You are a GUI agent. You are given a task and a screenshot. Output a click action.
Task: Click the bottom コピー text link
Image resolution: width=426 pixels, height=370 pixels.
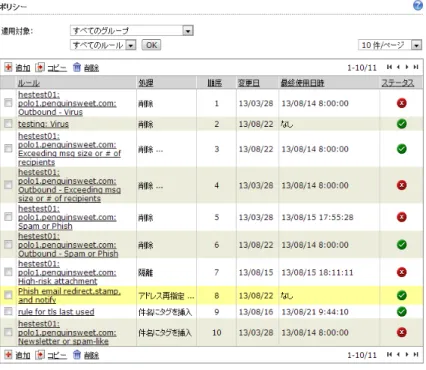[x=57, y=355]
